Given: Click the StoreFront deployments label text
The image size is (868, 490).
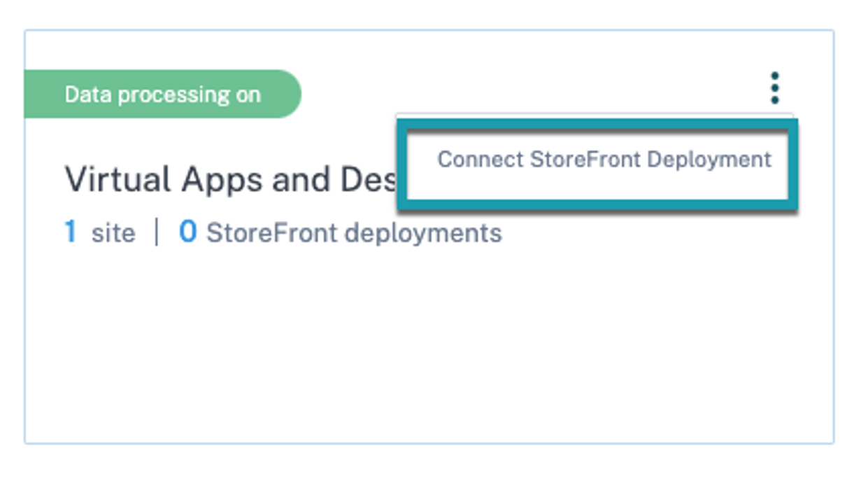Looking at the screenshot, I should [354, 232].
